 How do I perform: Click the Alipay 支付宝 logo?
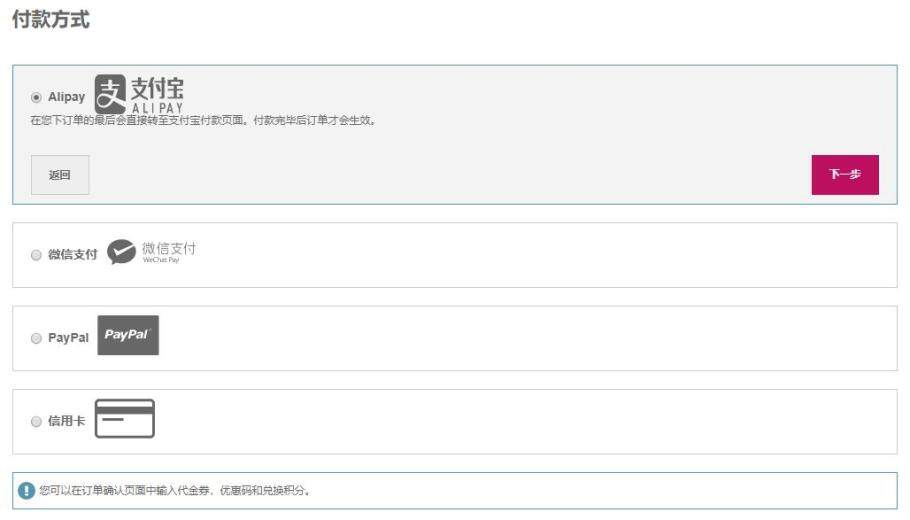[x=139, y=94]
